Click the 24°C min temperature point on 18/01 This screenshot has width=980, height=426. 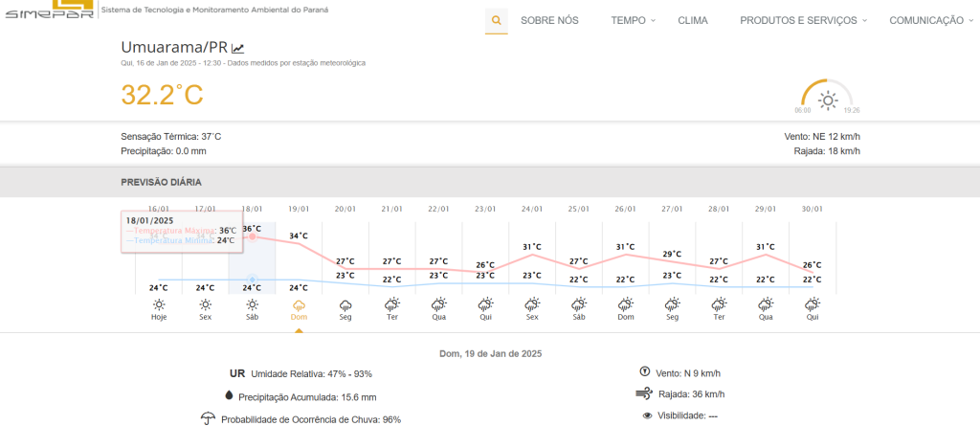[x=253, y=279]
